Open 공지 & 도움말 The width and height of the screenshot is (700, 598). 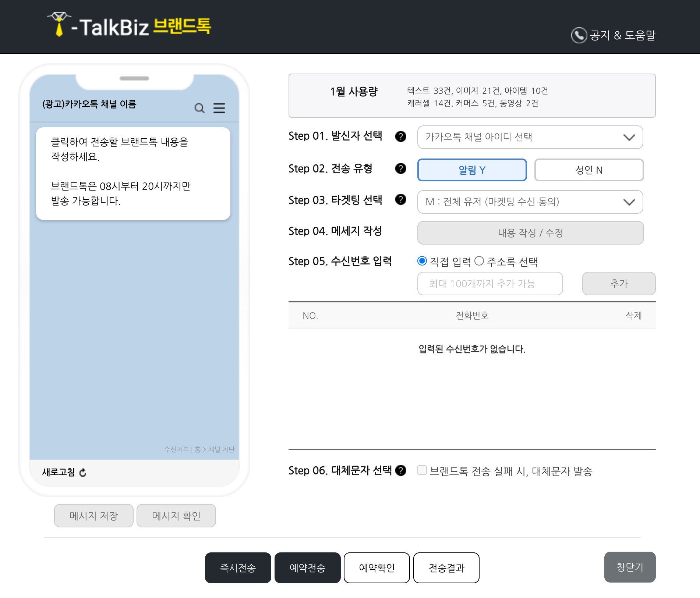pos(622,36)
